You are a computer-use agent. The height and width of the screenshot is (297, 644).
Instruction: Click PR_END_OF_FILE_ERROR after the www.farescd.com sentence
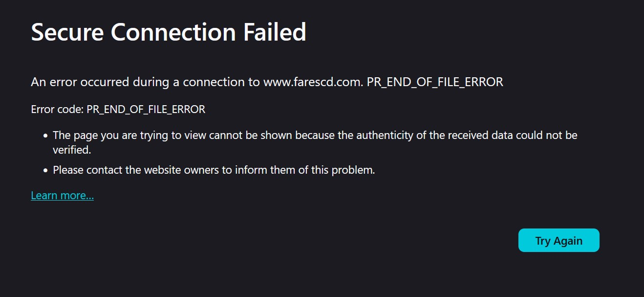tap(435, 82)
